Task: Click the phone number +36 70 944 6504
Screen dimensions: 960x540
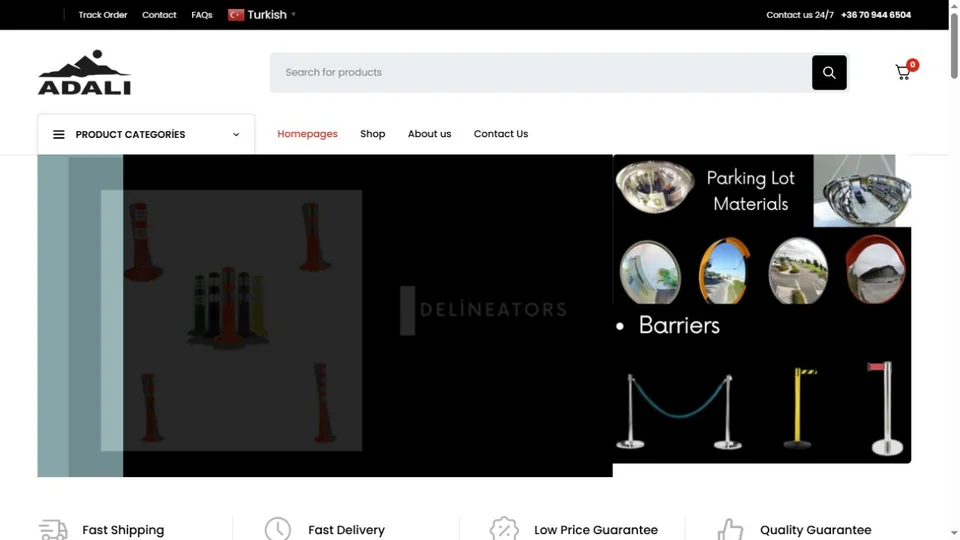Action: (x=876, y=15)
